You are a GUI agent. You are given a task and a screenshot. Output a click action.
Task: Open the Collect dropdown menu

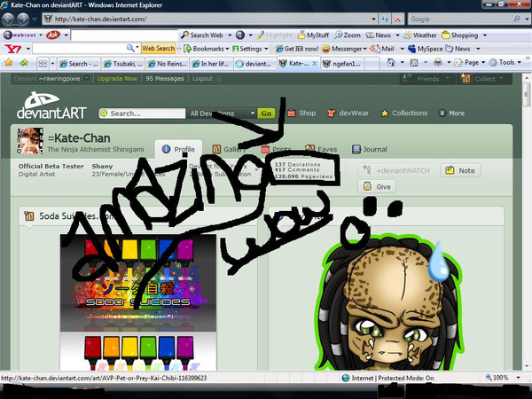[484, 79]
